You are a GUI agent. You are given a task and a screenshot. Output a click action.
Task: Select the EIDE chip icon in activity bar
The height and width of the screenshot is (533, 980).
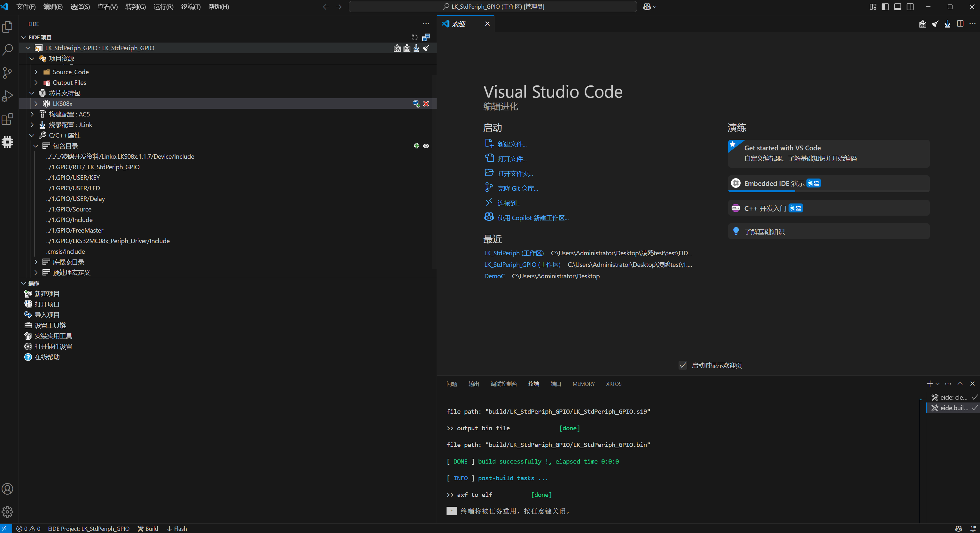pos(8,142)
